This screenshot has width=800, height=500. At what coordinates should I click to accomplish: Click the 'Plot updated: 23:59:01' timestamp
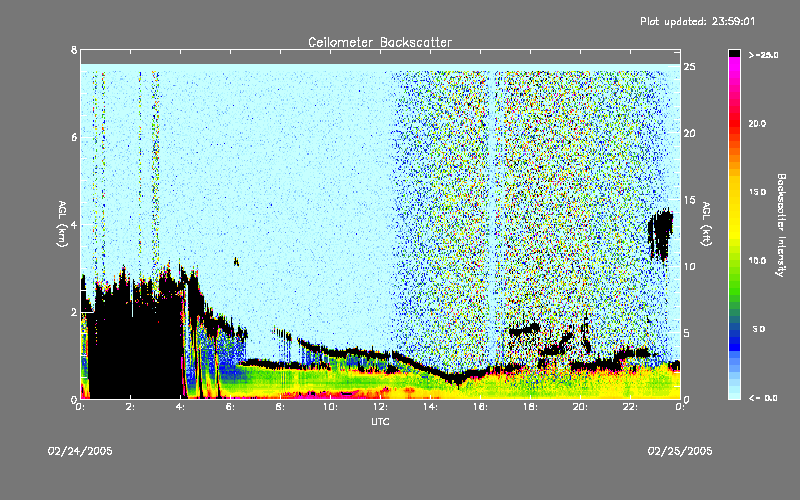[697, 21]
